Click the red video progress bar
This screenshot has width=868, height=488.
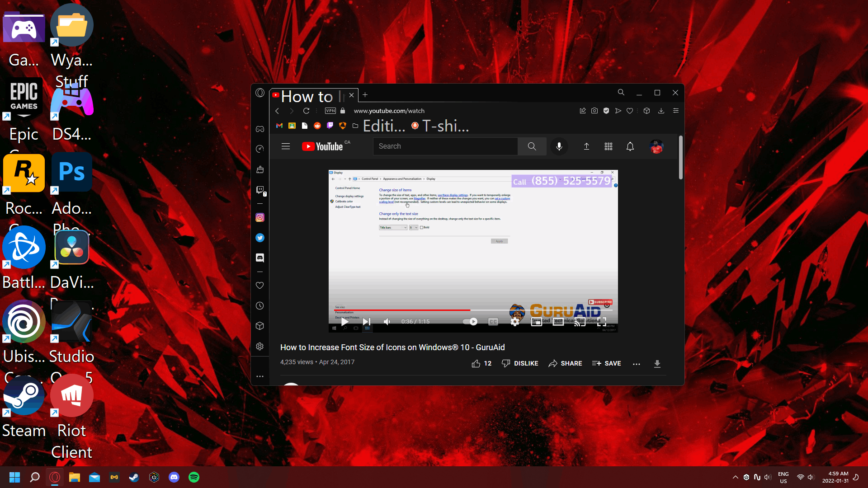coord(402,310)
